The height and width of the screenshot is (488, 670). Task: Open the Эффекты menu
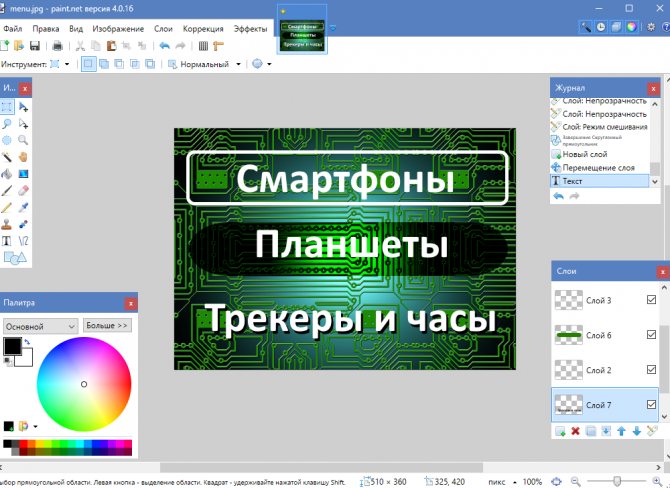tap(250, 29)
